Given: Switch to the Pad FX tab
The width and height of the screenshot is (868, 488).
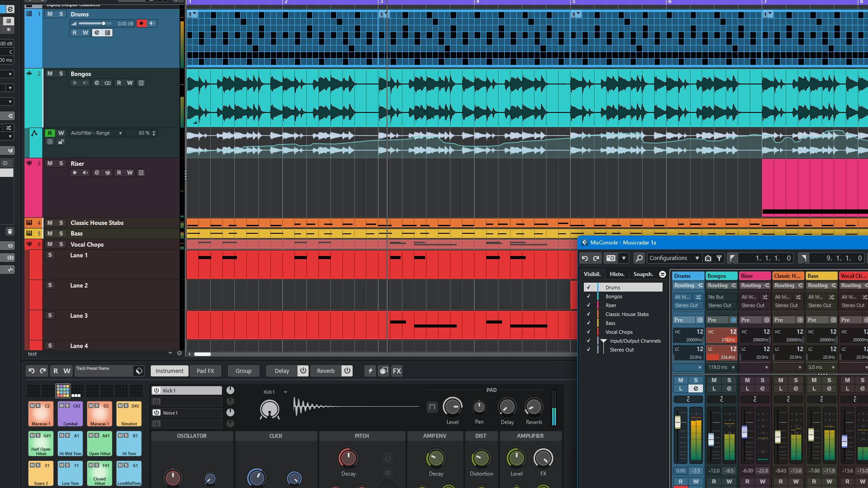Looking at the screenshot, I should [205, 371].
